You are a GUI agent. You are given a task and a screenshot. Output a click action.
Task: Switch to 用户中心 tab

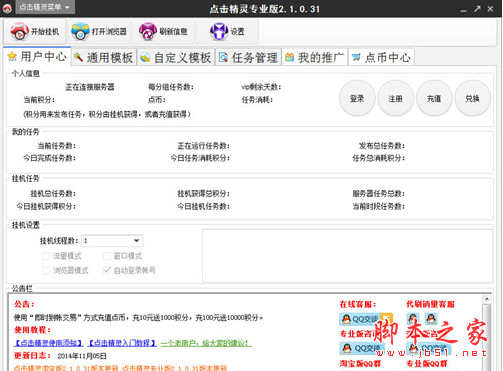(37, 57)
